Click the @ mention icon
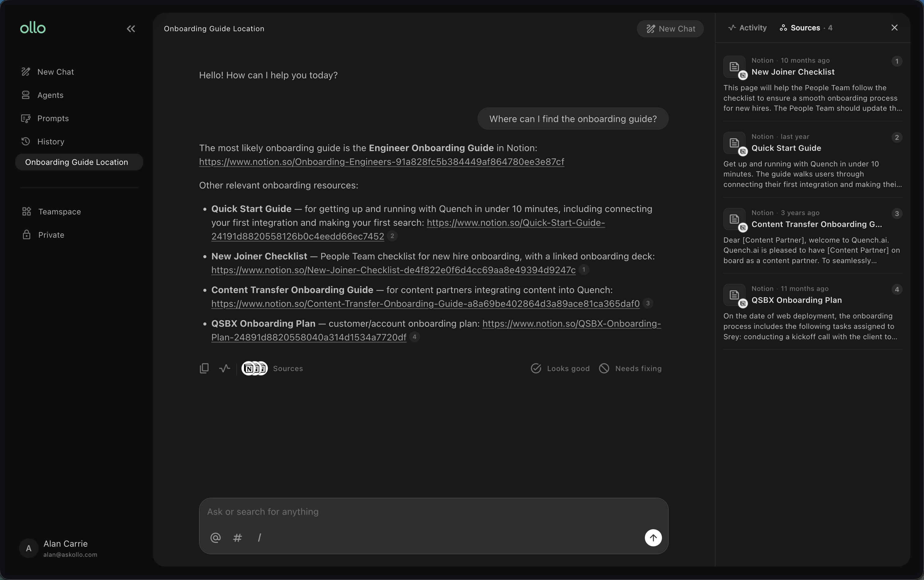Viewport: 924px width, 580px height. click(216, 538)
